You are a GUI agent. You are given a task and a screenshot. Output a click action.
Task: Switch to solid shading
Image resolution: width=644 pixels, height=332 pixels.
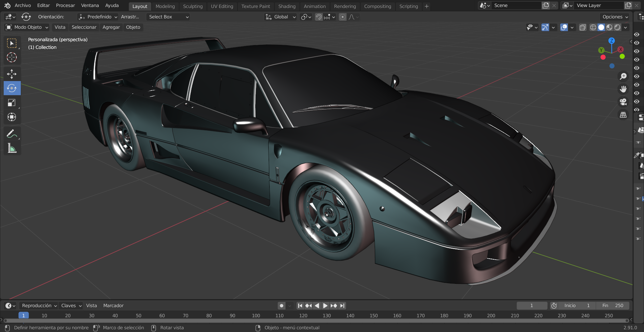[601, 27]
